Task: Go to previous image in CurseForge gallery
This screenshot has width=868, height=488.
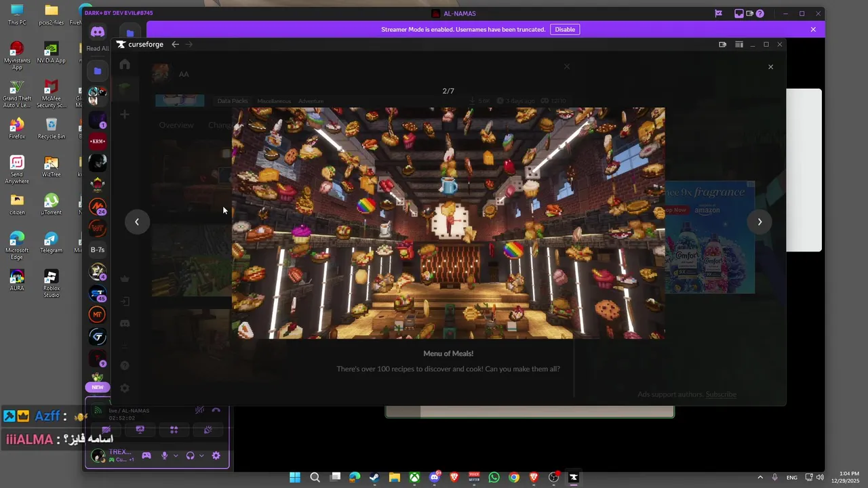Action: click(x=137, y=222)
